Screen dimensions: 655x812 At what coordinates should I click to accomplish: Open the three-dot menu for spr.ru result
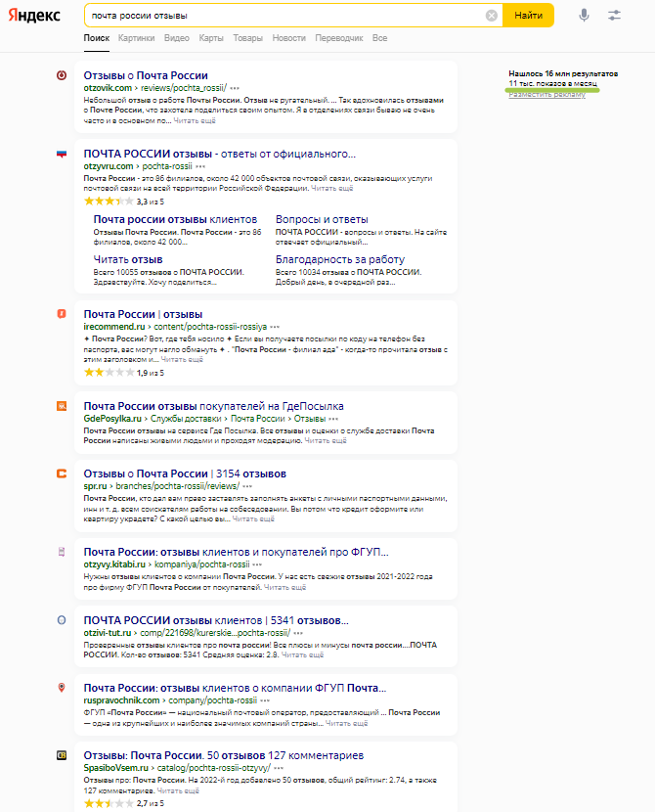tap(247, 486)
